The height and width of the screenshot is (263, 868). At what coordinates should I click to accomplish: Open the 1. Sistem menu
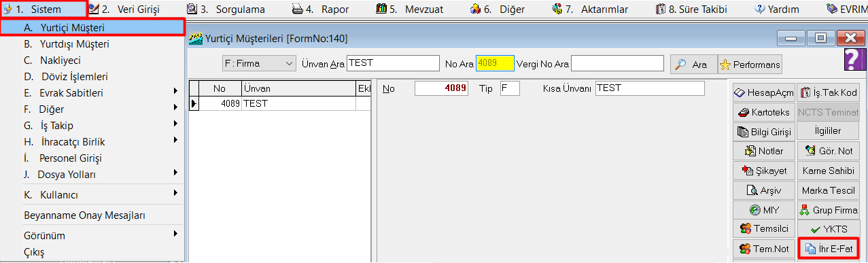(x=44, y=10)
